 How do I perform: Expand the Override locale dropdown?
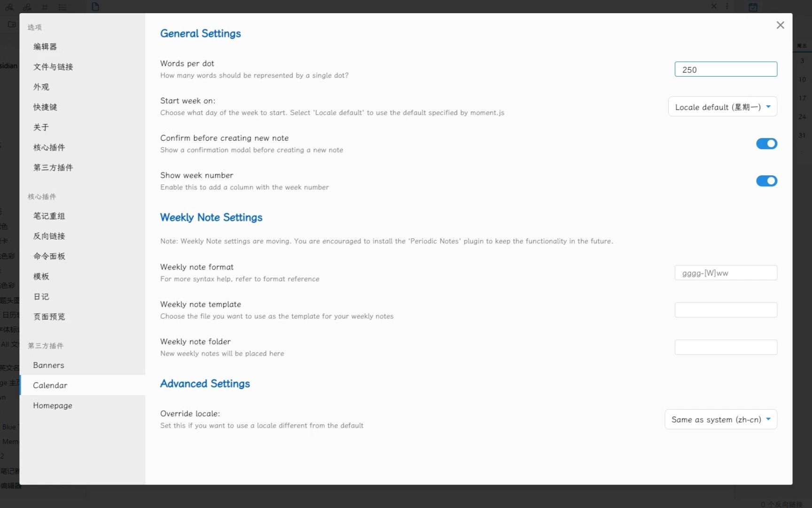point(721,419)
